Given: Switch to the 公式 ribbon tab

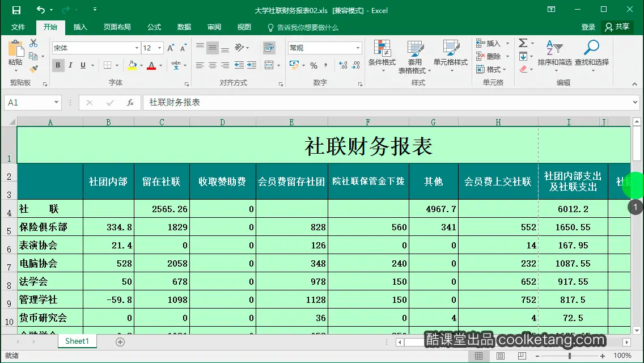Looking at the screenshot, I should pos(154,27).
